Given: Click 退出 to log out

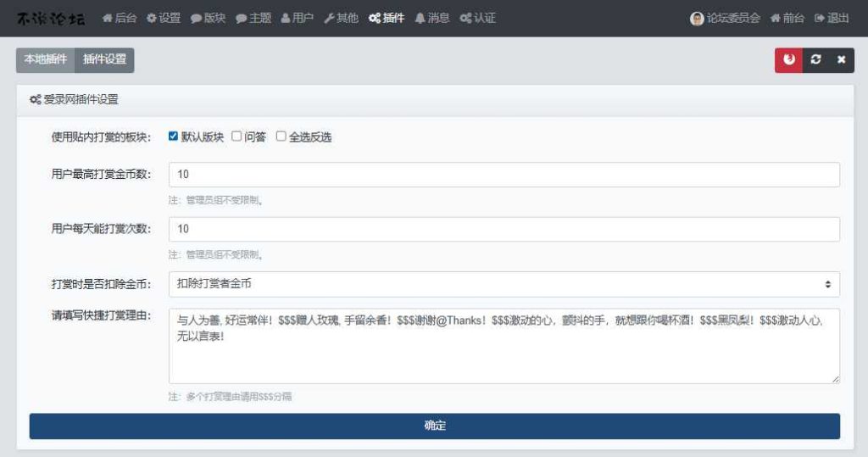Looking at the screenshot, I should click(832, 19).
